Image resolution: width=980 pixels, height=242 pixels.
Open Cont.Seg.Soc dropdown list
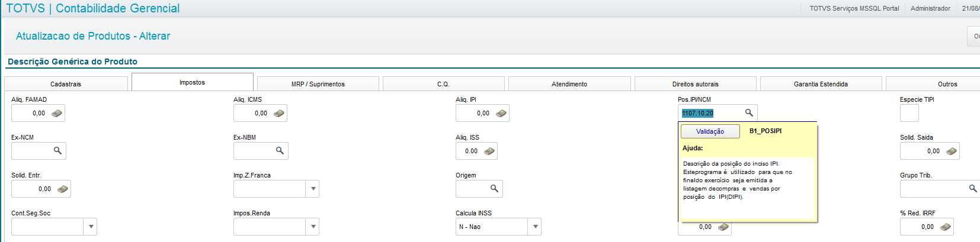coord(91,226)
